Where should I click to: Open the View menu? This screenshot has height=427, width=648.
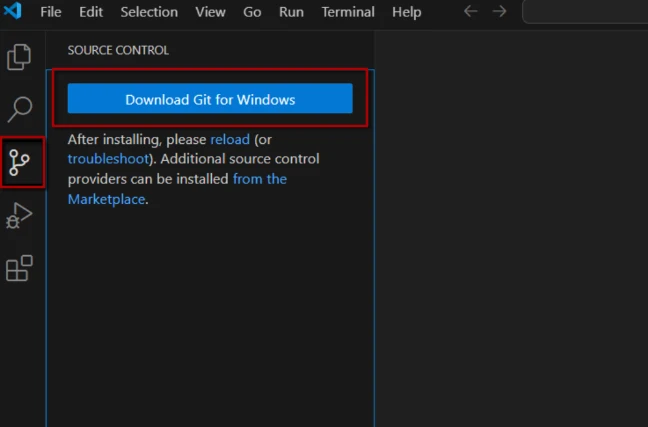point(210,13)
